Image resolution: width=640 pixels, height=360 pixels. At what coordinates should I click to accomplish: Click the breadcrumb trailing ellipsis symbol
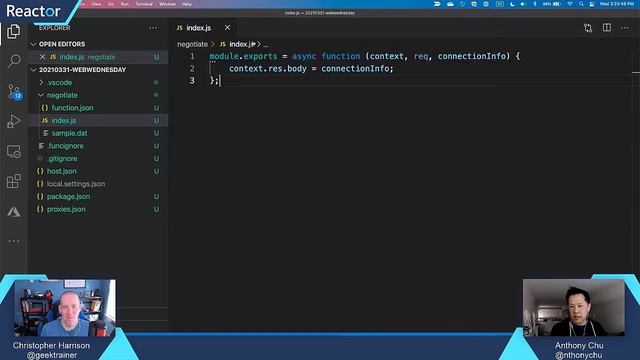pyautogui.click(x=266, y=44)
